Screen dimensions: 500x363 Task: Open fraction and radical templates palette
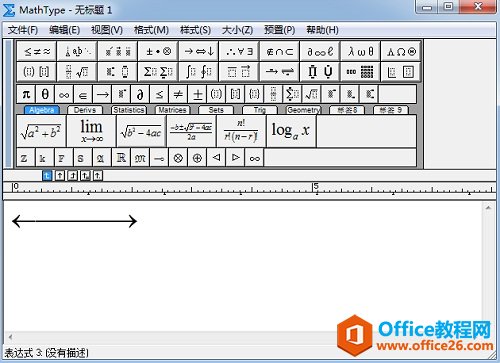[x=77, y=72]
